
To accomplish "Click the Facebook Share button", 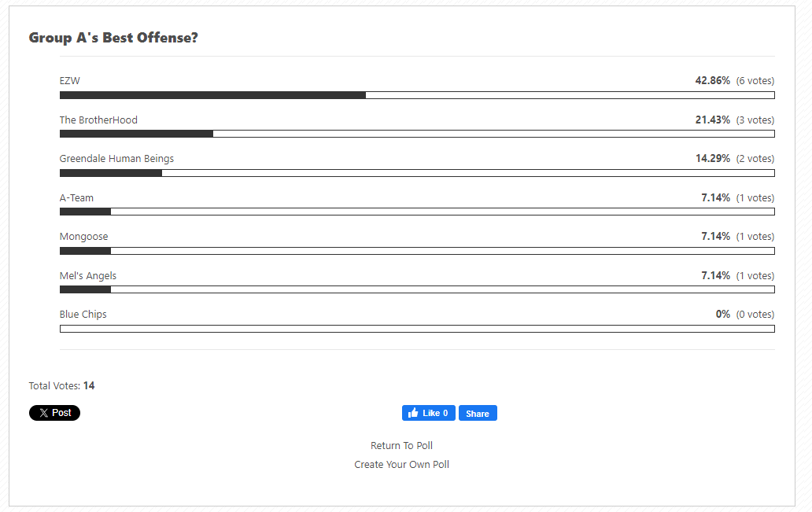I will 478,413.
